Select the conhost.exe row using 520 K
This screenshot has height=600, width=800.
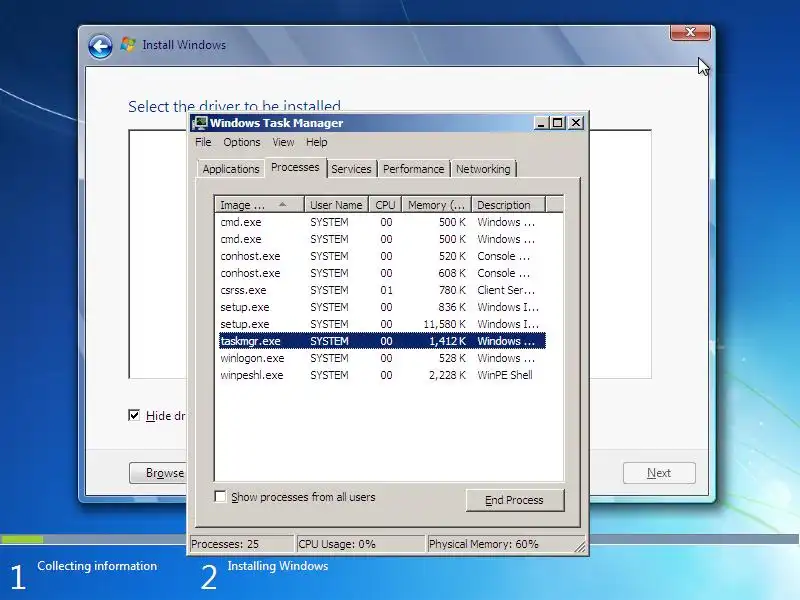(382, 256)
